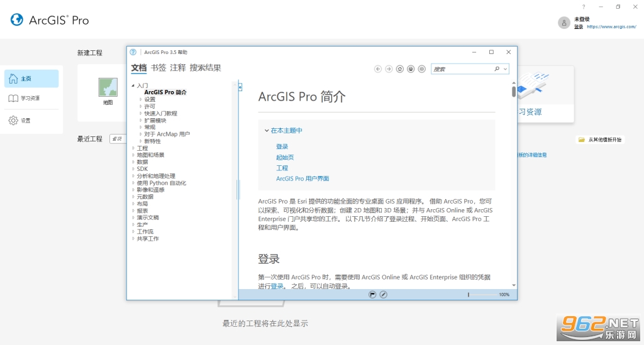Open search box dropdown arrow
This screenshot has width=644, height=345.
point(505,69)
